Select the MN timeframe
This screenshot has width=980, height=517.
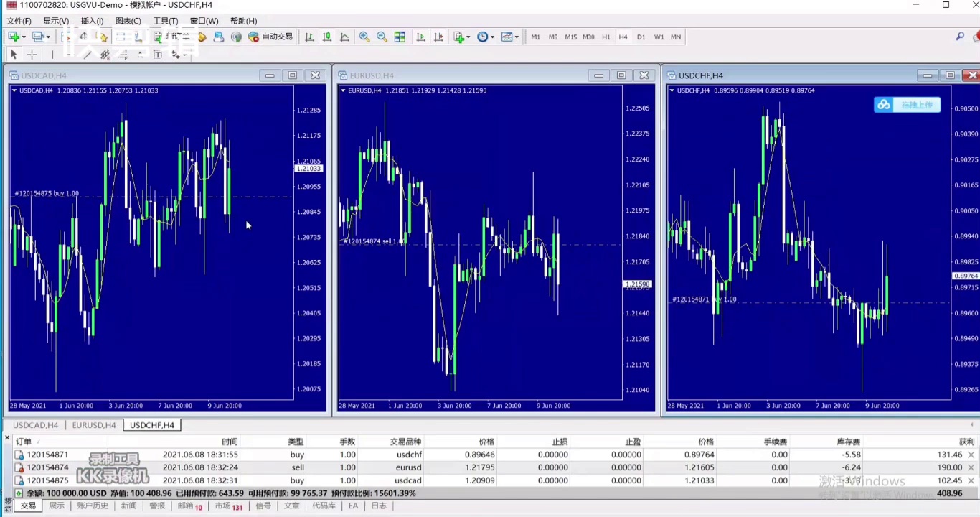point(676,37)
